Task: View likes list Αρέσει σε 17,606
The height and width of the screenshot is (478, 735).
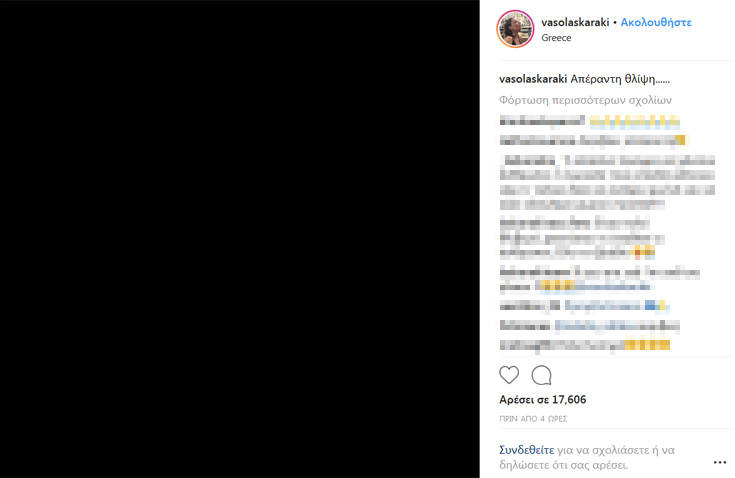Action: tap(543, 400)
